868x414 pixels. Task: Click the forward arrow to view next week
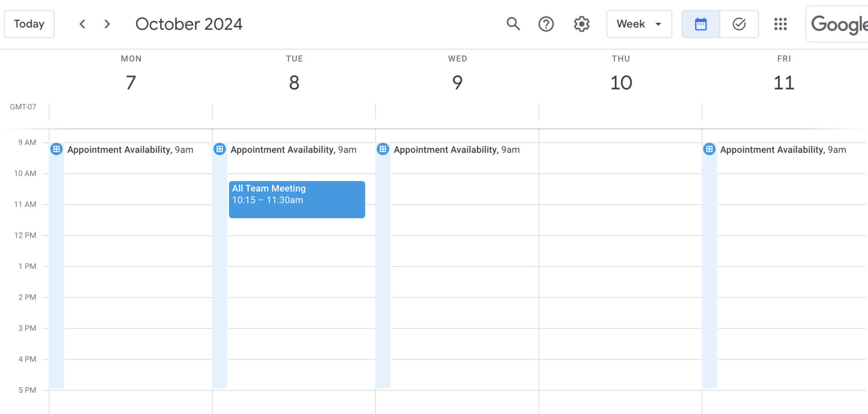click(x=107, y=24)
